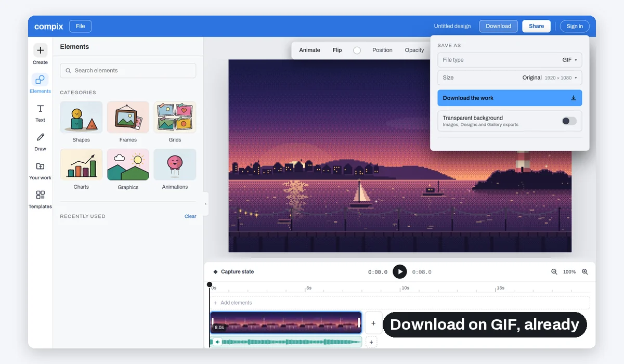Image resolution: width=624 pixels, height=364 pixels.
Task: Open the Text tool
Action: [40, 112]
